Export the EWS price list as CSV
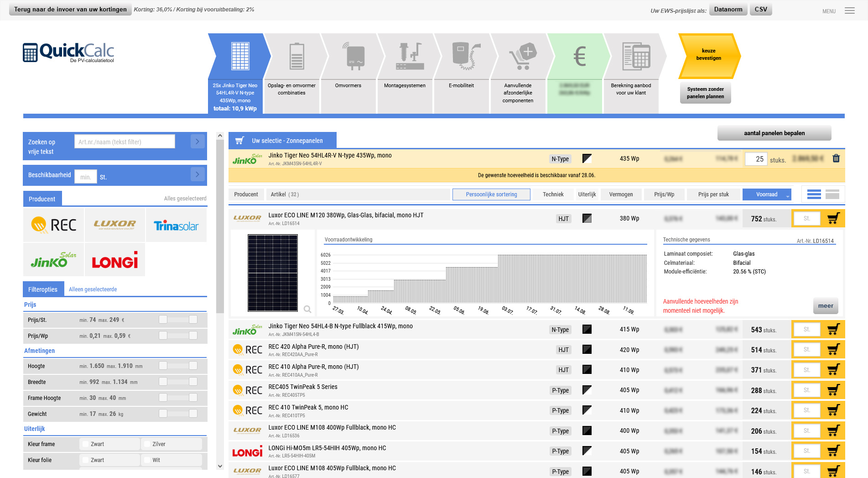The width and height of the screenshot is (868, 478). [760, 9]
